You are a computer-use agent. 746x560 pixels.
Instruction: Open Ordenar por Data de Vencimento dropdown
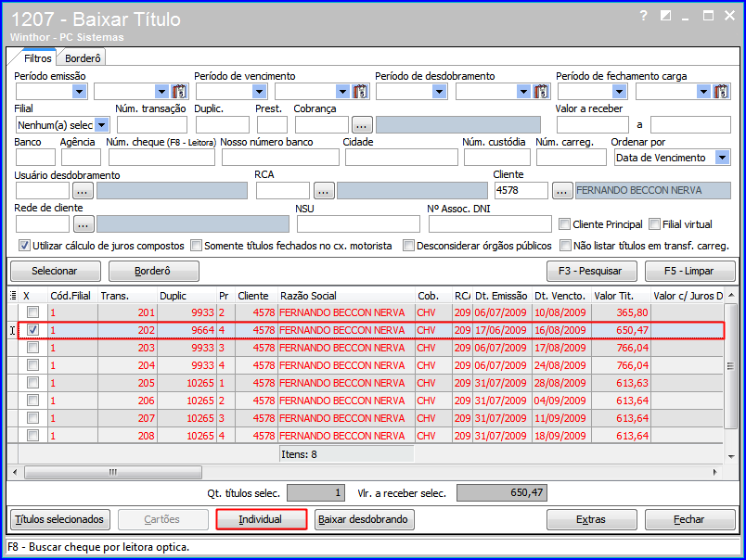pyautogui.click(x=722, y=158)
